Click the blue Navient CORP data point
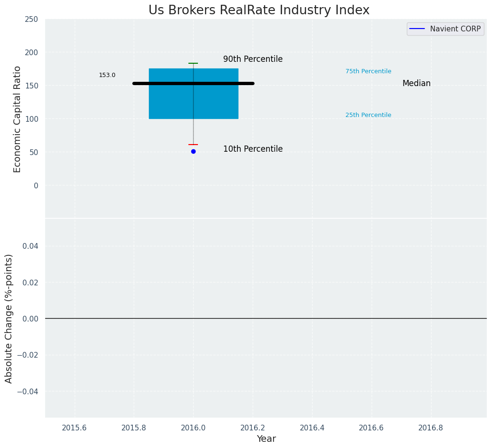Image resolution: width=492 pixels, height=448 pixels. coord(193,152)
